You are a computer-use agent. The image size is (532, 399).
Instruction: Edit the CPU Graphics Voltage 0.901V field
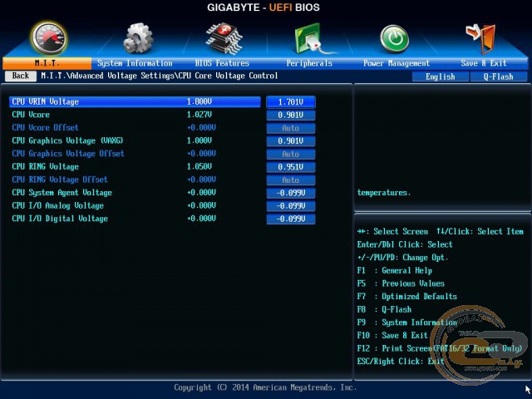(x=291, y=141)
